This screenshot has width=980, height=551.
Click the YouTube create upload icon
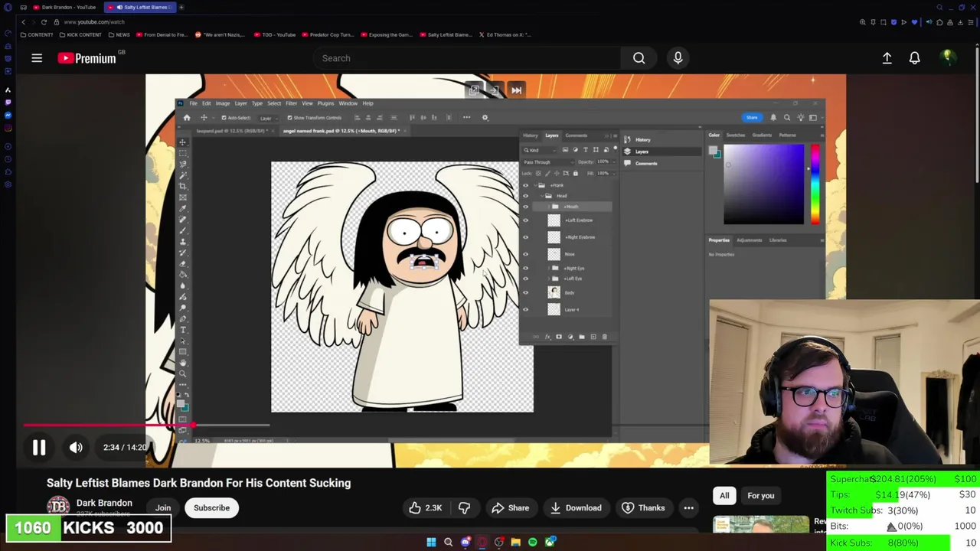[887, 58]
